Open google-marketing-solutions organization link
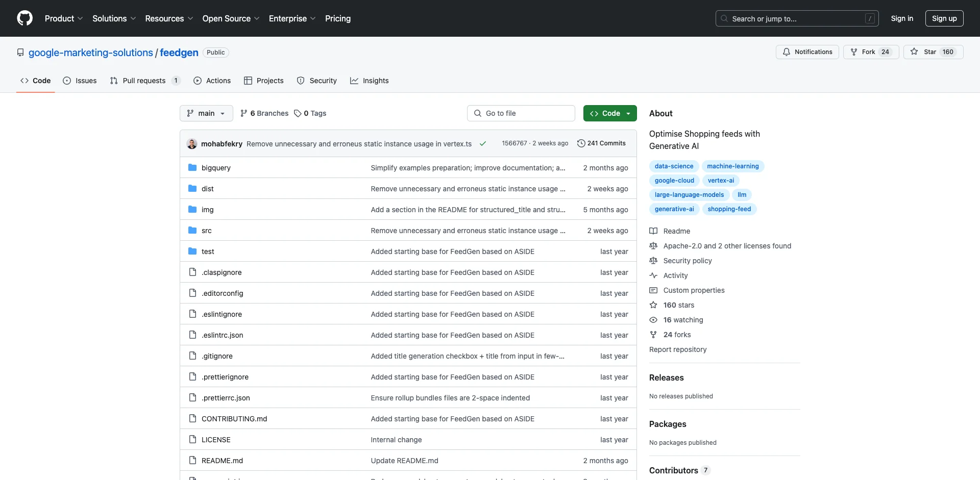Viewport: 980px width, 480px height. (x=91, y=53)
